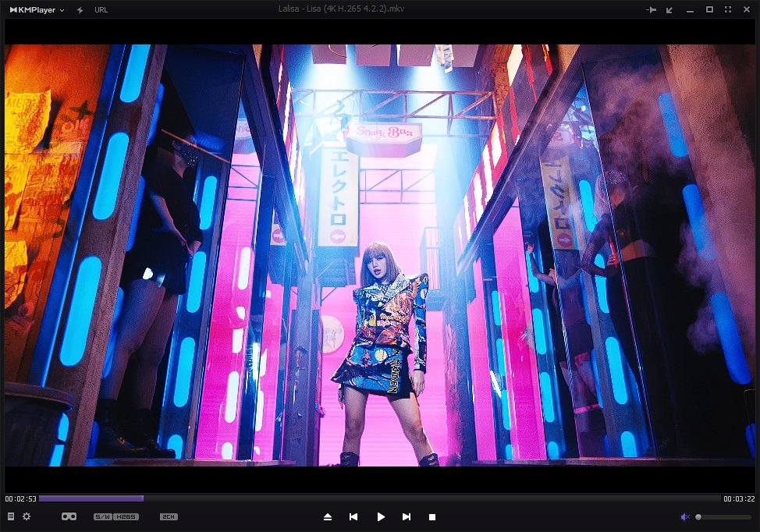Click the eject open file button
The width and height of the screenshot is (760, 532).
tap(328, 517)
